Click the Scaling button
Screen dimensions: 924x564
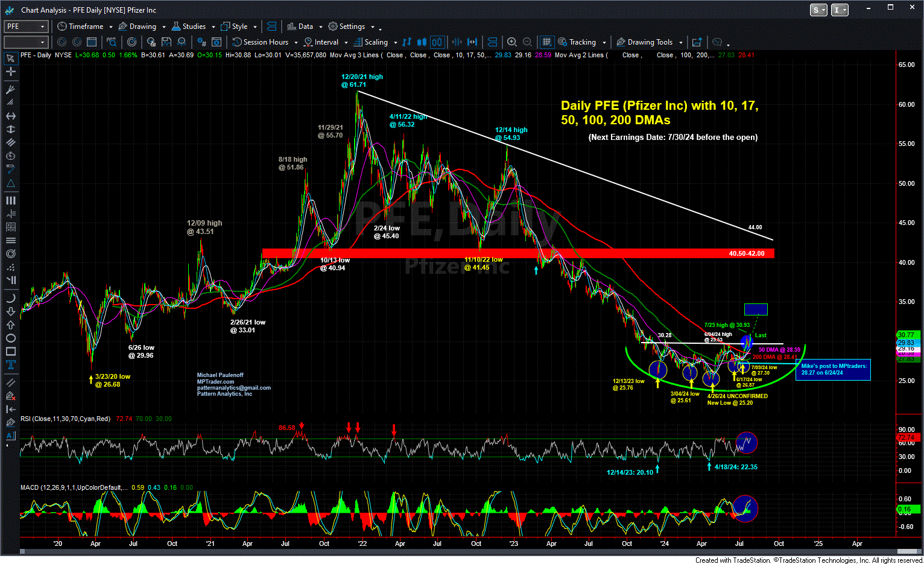pos(371,42)
